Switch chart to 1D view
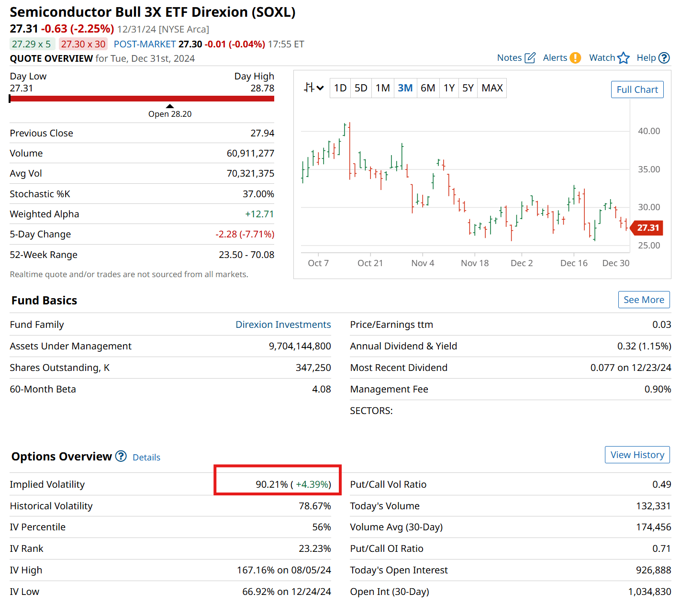The width and height of the screenshot is (681, 616). 340,88
